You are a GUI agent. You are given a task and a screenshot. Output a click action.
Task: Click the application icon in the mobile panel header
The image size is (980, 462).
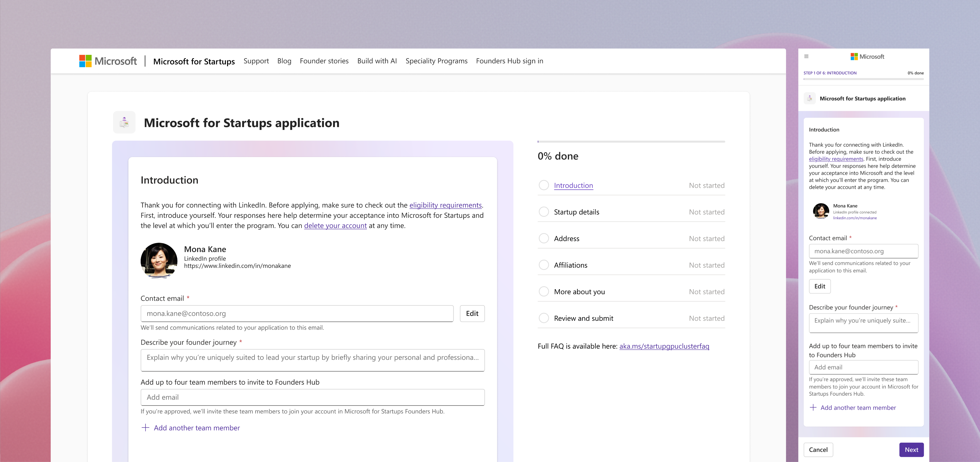(x=810, y=98)
